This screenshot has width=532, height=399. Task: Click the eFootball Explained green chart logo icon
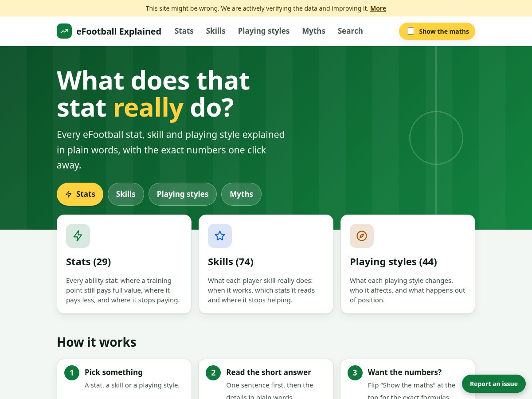pos(64,31)
